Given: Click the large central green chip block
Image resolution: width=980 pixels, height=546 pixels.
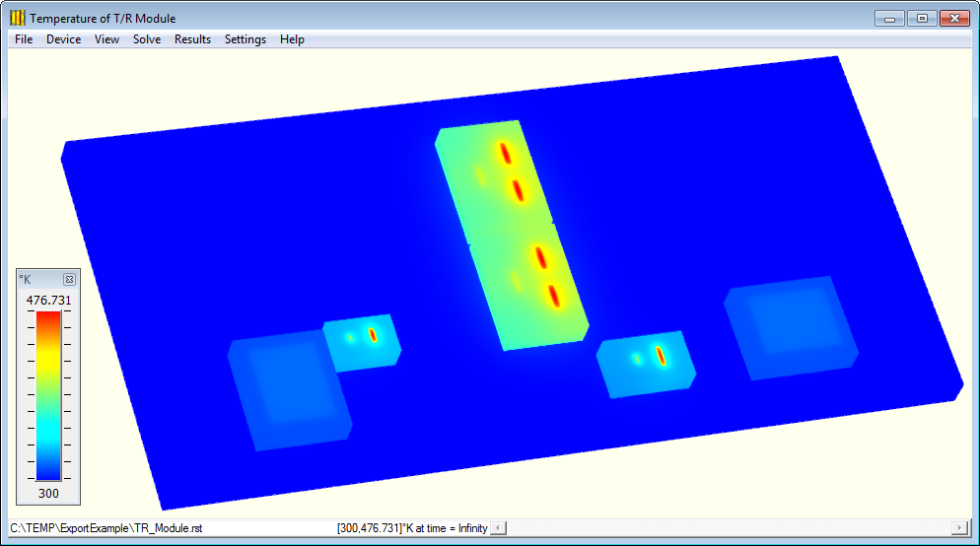Looking at the screenshot, I should pyautogui.click(x=512, y=235).
